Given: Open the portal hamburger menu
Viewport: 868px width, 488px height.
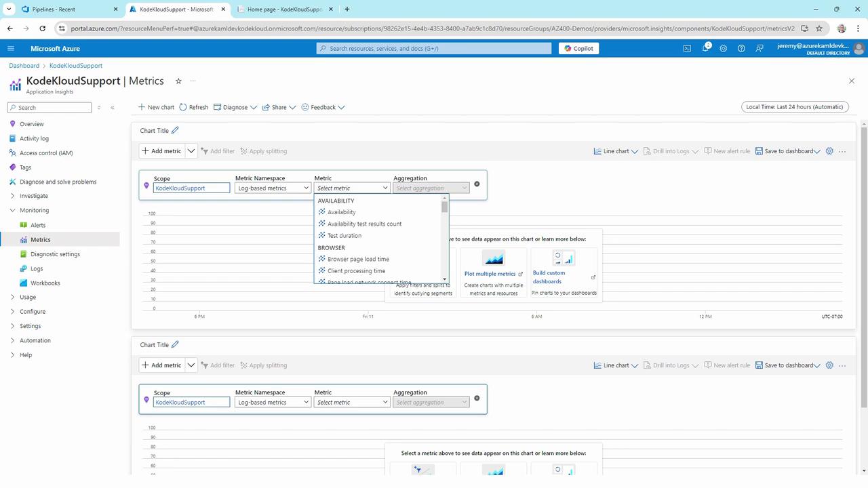Looking at the screenshot, I should click(x=11, y=48).
